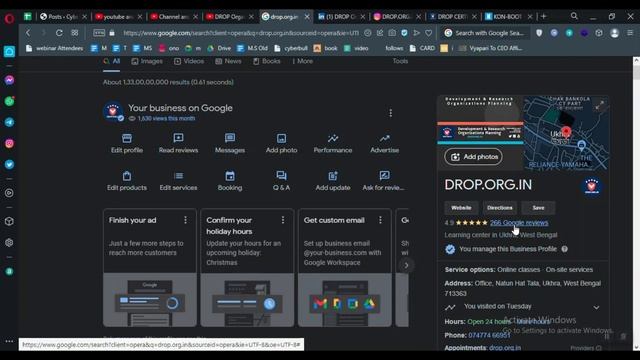Expand the map thumbnail
This screenshot has width=640, height=360.
click(x=599, y=106)
